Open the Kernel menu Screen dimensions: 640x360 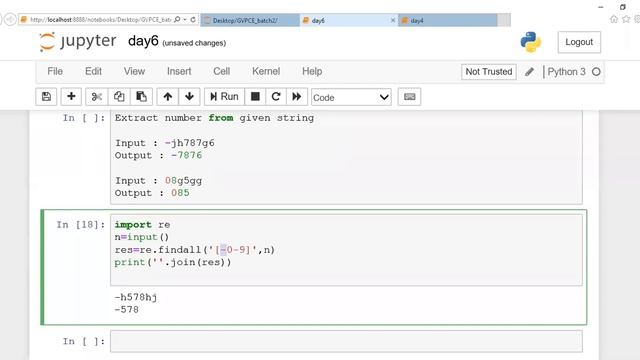click(x=266, y=71)
